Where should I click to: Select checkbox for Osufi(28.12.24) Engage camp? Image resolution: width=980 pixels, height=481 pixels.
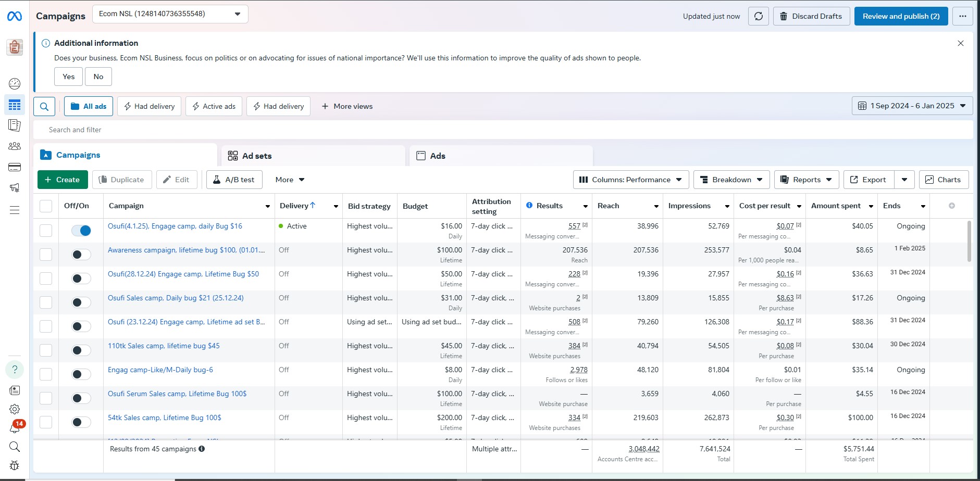[46, 279]
